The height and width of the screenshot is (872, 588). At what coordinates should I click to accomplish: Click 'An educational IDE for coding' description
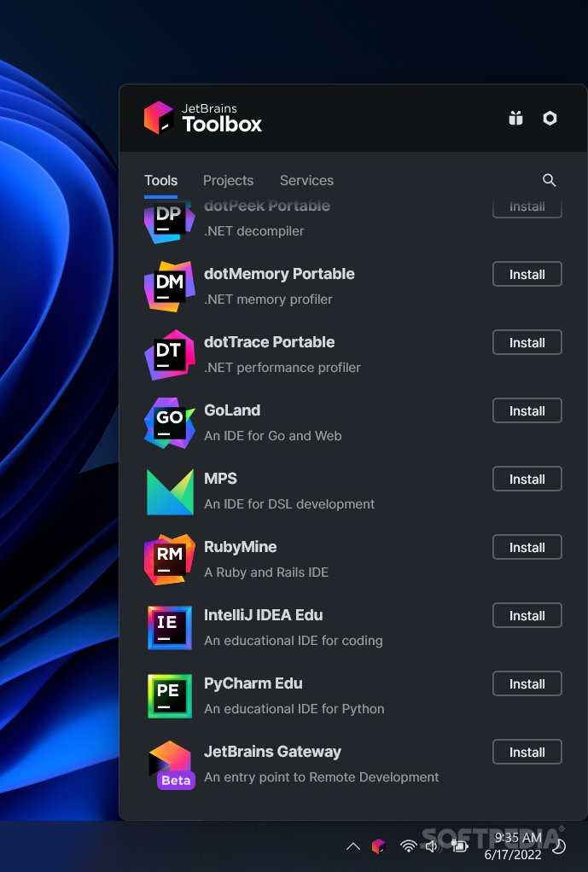[x=294, y=641]
